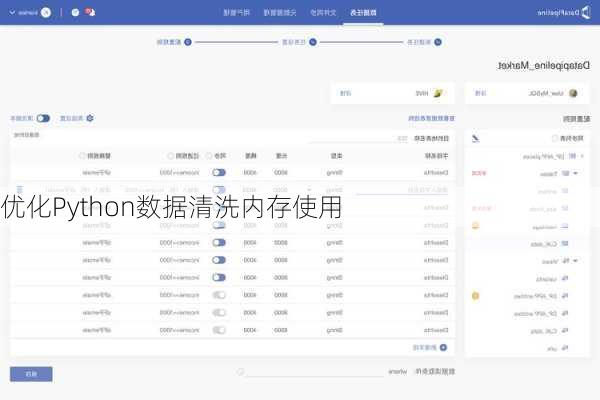This screenshot has width=600, height=400.
Task: Open the 元数据管理 navigation tab
Action: click(280, 13)
